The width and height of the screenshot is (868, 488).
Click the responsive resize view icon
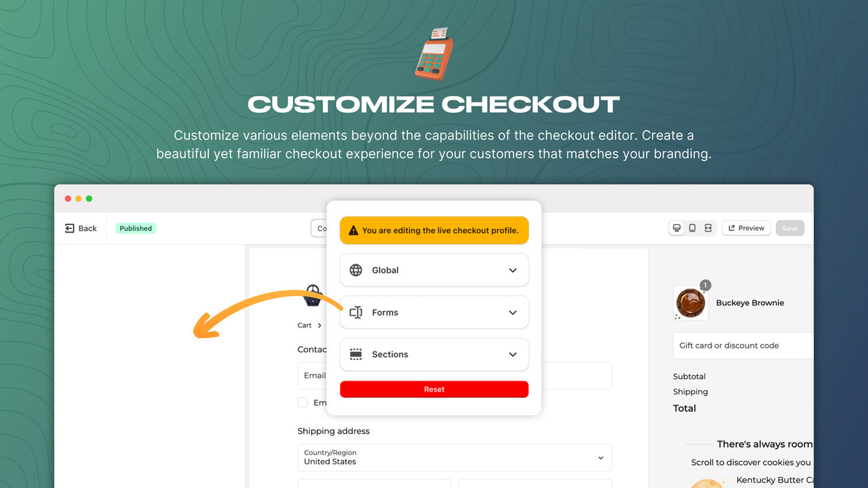pyautogui.click(x=707, y=228)
